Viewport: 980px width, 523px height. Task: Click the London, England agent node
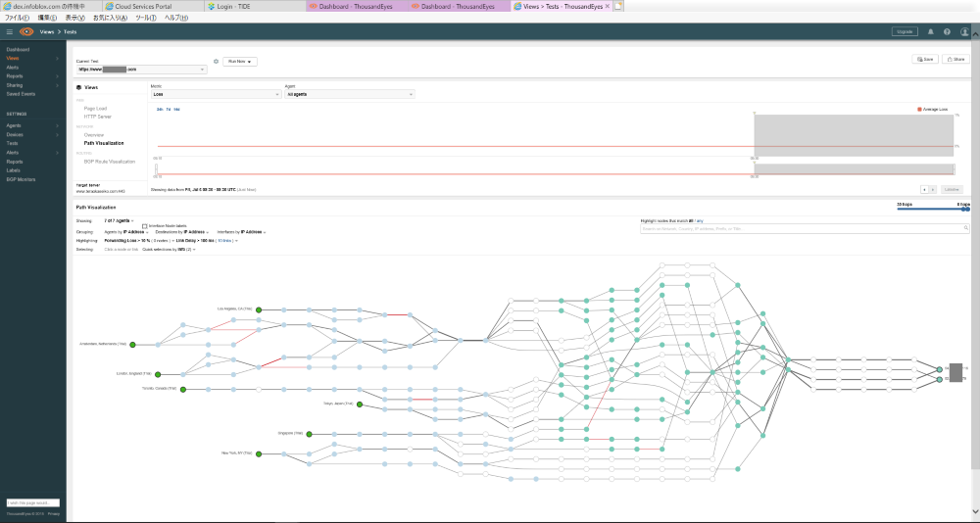tap(158, 374)
